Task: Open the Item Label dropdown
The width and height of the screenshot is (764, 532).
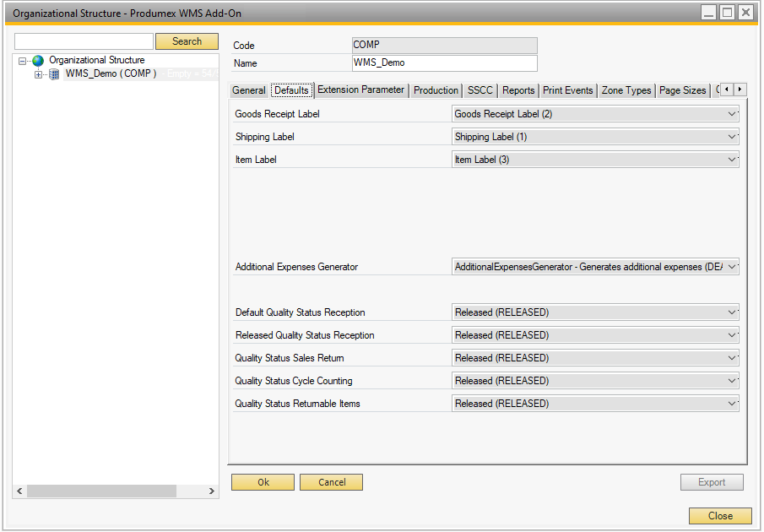Action: pos(731,160)
